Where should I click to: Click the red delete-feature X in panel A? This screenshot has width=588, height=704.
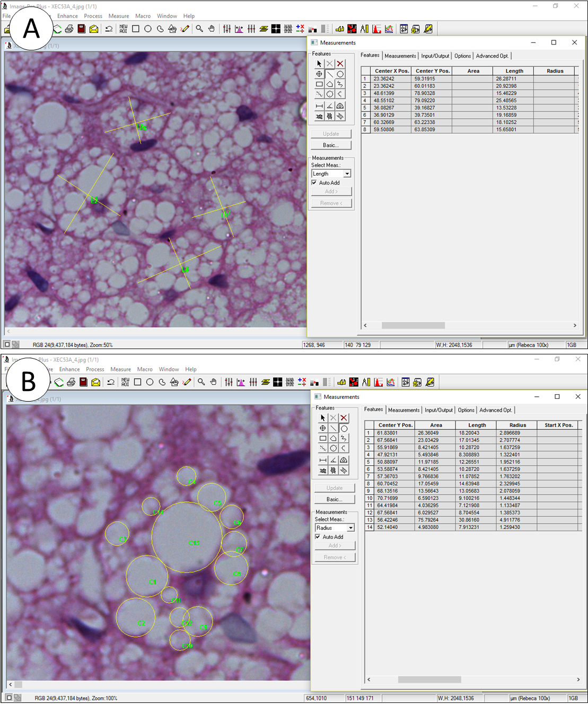340,64
